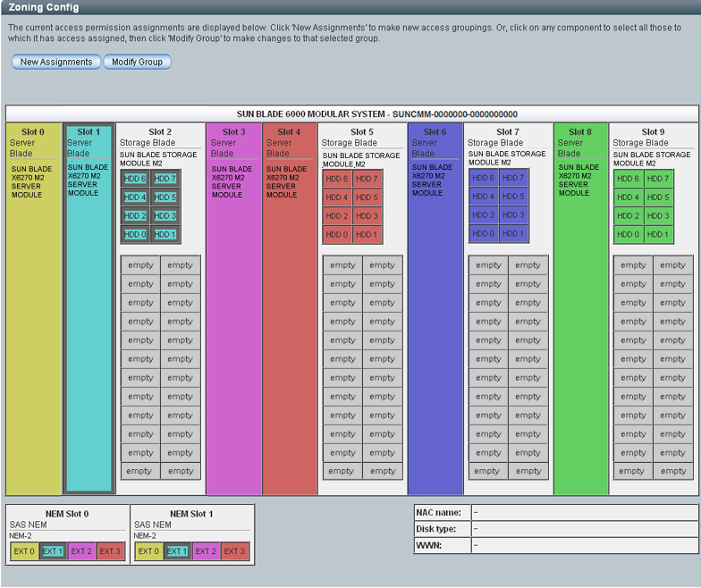Viewport: 701px width, 588px height.
Task: Click the Slot 5 Storage Blade header
Action: [361, 138]
